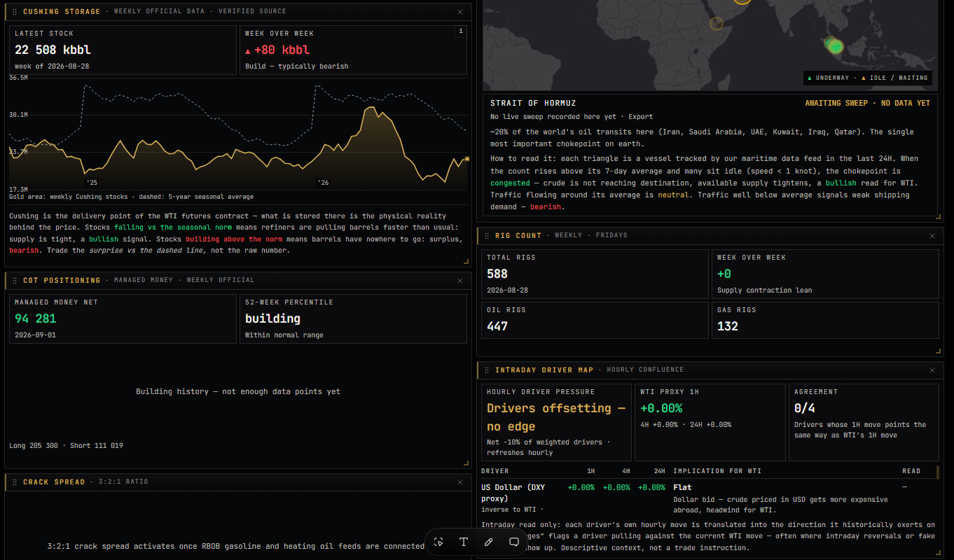
Task: Click the chart's latest-point square marker
Action: (x=467, y=159)
